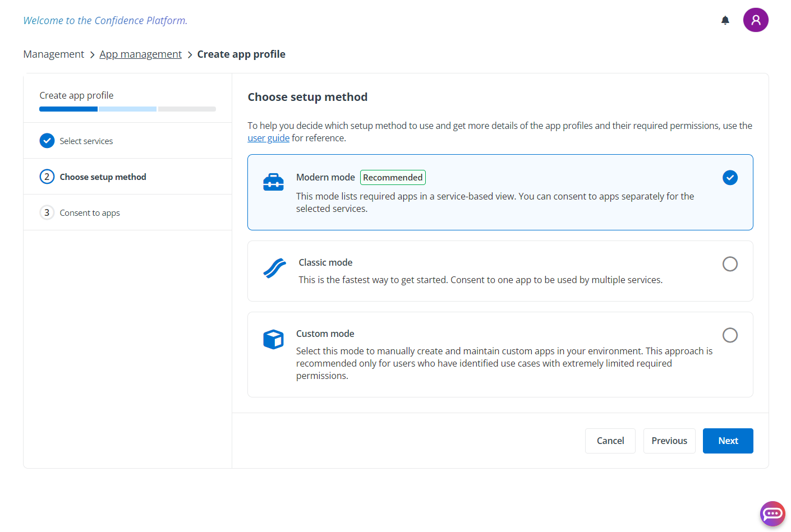Open the notifications bell

(725, 21)
